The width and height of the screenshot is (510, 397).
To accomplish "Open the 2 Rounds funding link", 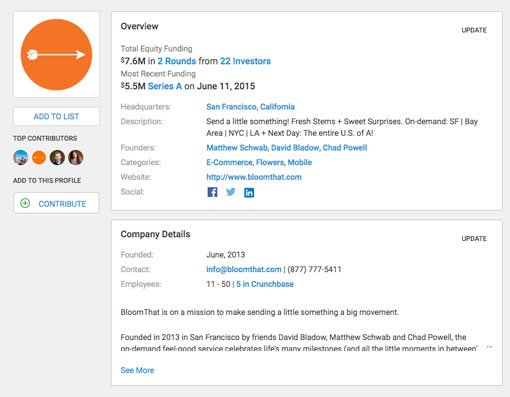I will coord(177,61).
